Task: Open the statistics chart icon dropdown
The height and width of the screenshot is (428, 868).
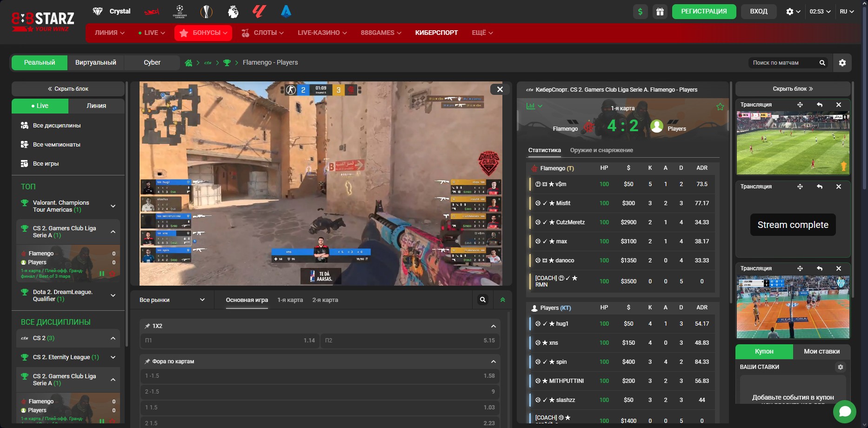Action: pyautogui.click(x=534, y=106)
